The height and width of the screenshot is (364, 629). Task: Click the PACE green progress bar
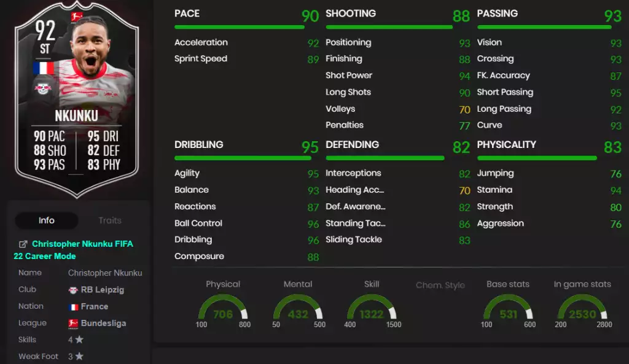click(240, 27)
